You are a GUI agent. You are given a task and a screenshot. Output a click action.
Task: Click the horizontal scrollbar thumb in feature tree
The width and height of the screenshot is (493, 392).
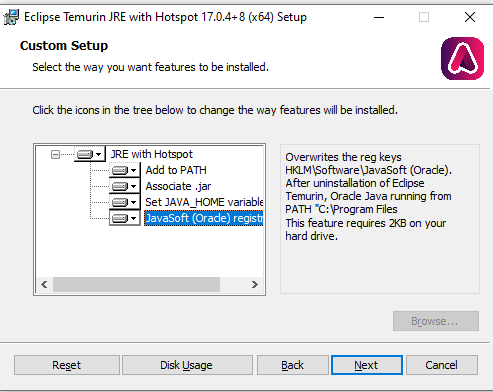click(136, 284)
